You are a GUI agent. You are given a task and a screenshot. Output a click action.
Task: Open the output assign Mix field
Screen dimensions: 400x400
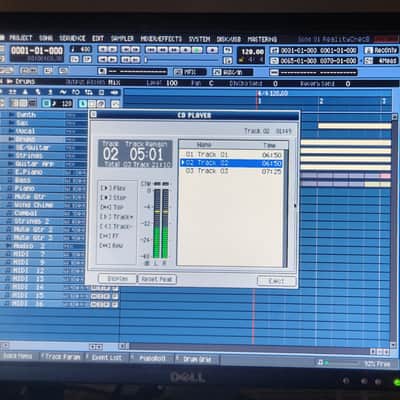coord(114,82)
